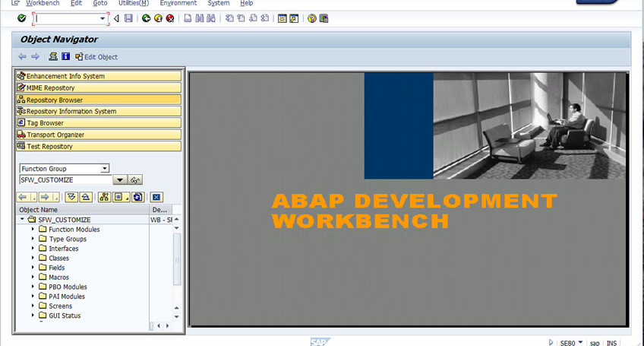Click the Collapse All Nodes icon
The width and height of the screenshot is (644, 346).
click(x=85, y=197)
